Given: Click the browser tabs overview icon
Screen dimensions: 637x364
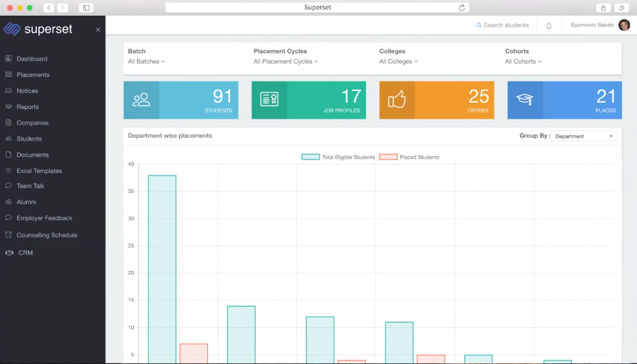Looking at the screenshot, I should [621, 8].
